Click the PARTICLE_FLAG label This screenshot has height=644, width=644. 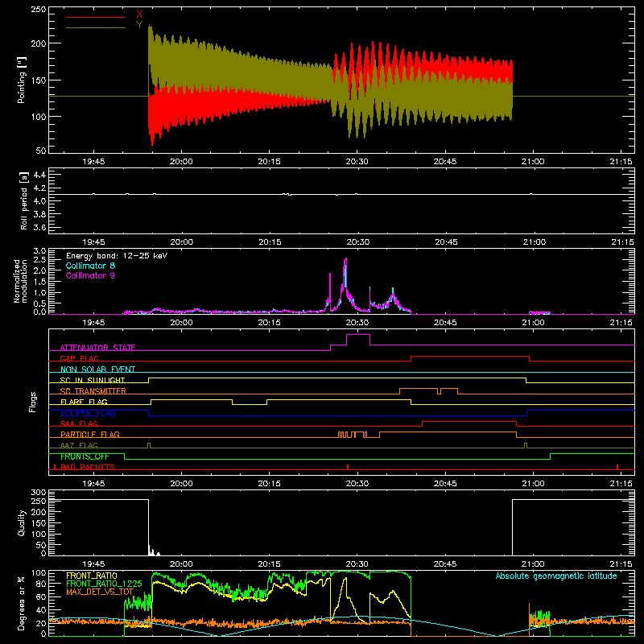[90, 435]
